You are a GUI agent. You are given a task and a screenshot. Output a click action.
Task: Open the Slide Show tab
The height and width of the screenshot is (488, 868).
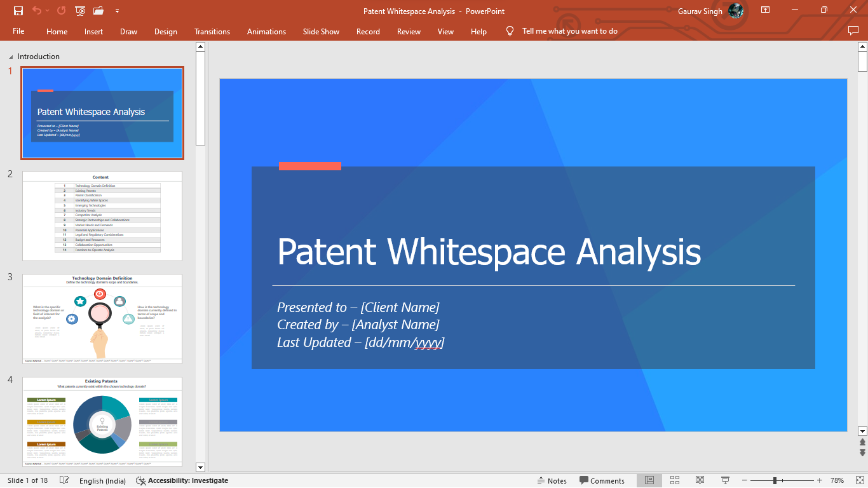point(321,31)
